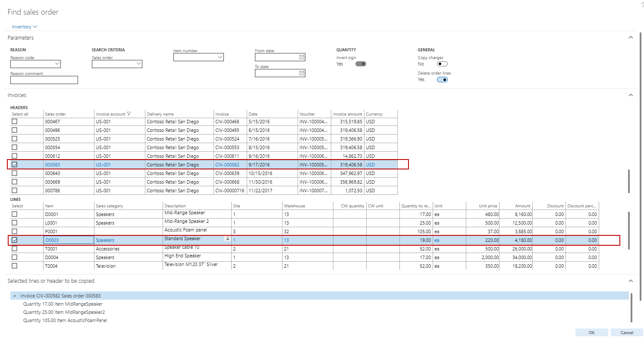The image size is (644, 341).
Task: Toggle the Copy charges switch
Action: 442,64
